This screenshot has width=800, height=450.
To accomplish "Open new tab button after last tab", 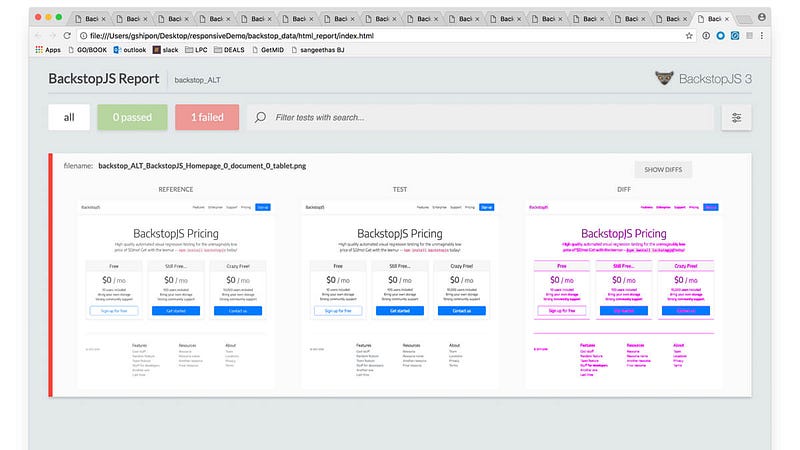I will click(x=744, y=19).
